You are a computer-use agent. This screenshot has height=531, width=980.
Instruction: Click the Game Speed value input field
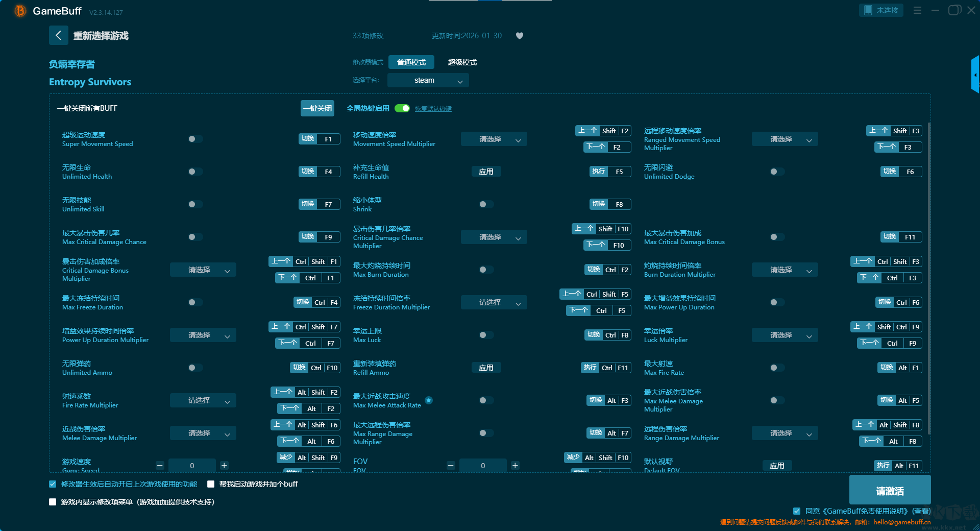pos(192,465)
